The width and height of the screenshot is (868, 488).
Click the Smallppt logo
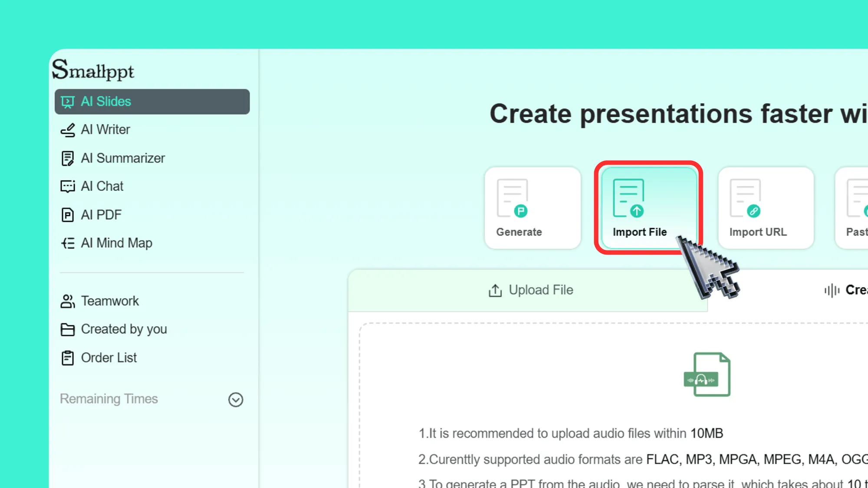(x=92, y=70)
